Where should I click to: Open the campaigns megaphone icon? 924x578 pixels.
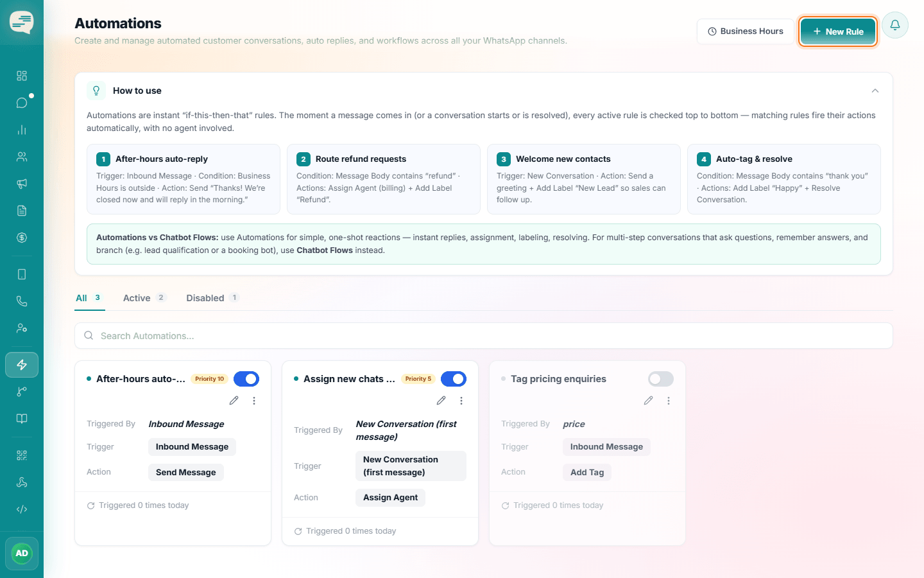22,184
